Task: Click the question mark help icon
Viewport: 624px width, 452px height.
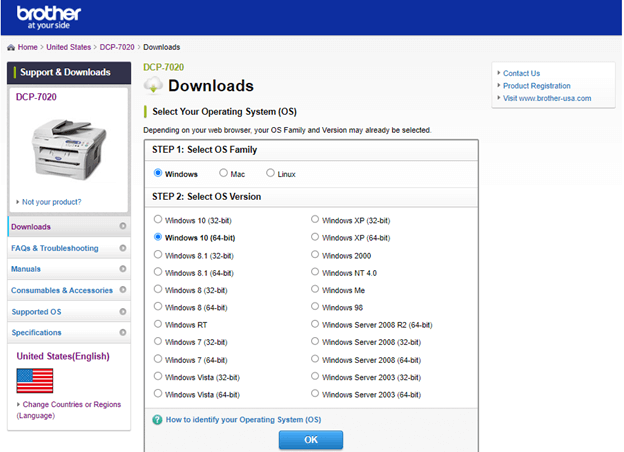Action: click(158, 420)
